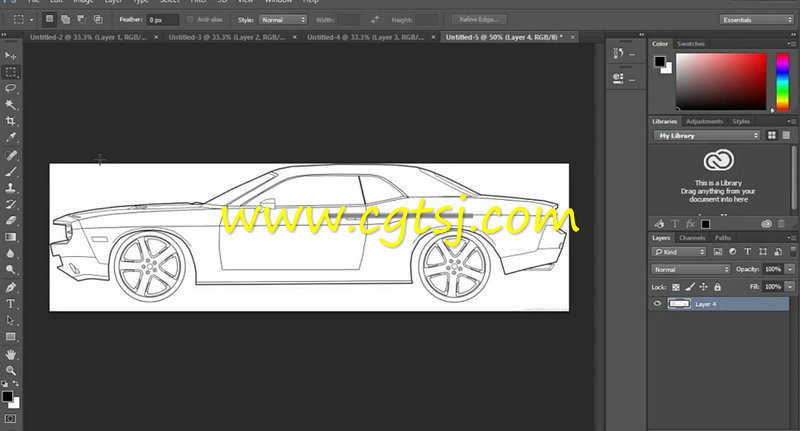Select the Dodge tool
800x431 pixels.
pos(10,269)
